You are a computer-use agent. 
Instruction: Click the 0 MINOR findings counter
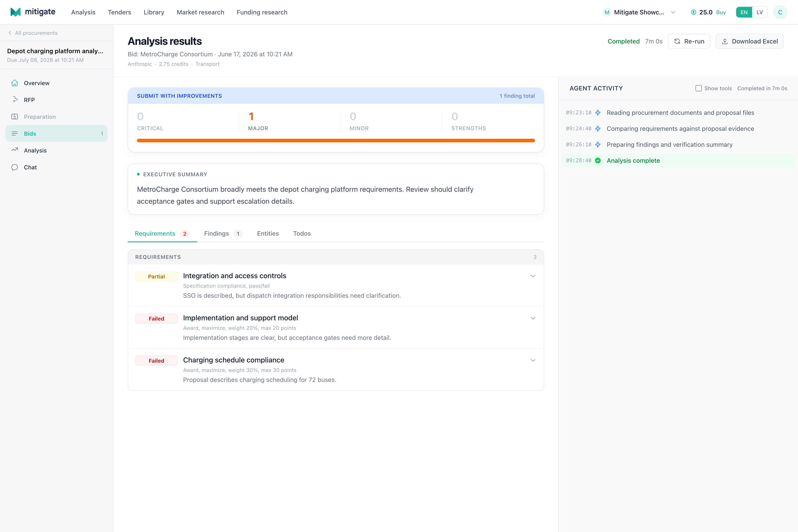[359, 121]
